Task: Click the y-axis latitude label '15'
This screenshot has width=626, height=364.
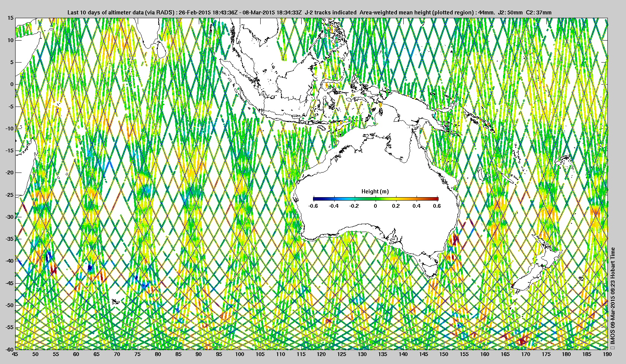Action: tap(11, 18)
